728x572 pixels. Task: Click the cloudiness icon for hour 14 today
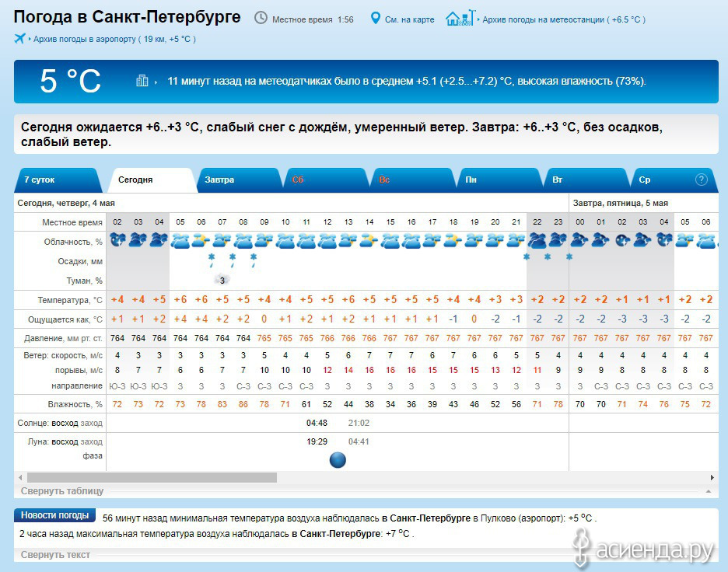point(369,240)
